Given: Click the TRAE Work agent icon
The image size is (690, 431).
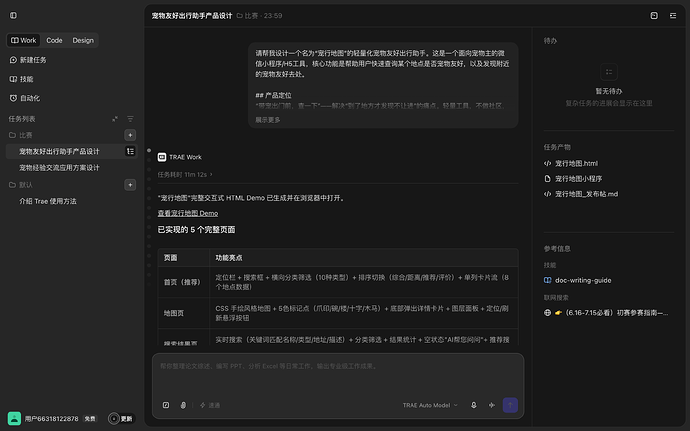Looking at the screenshot, I should pos(162,157).
